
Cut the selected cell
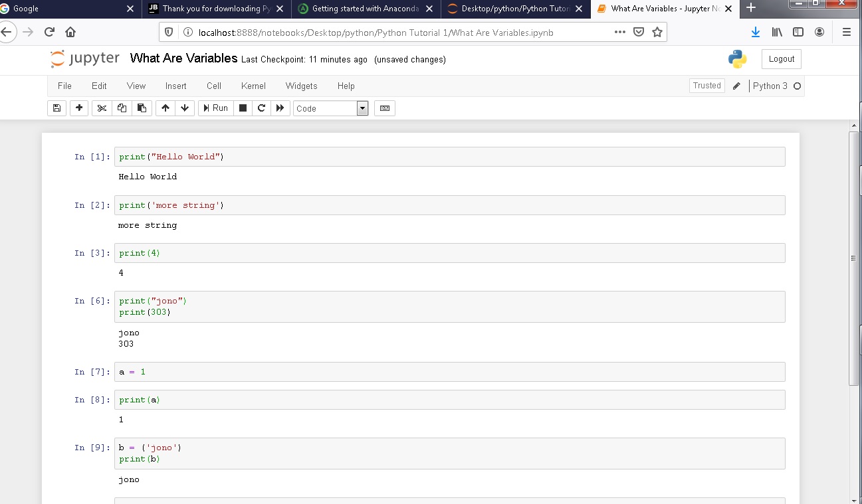click(x=102, y=108)
